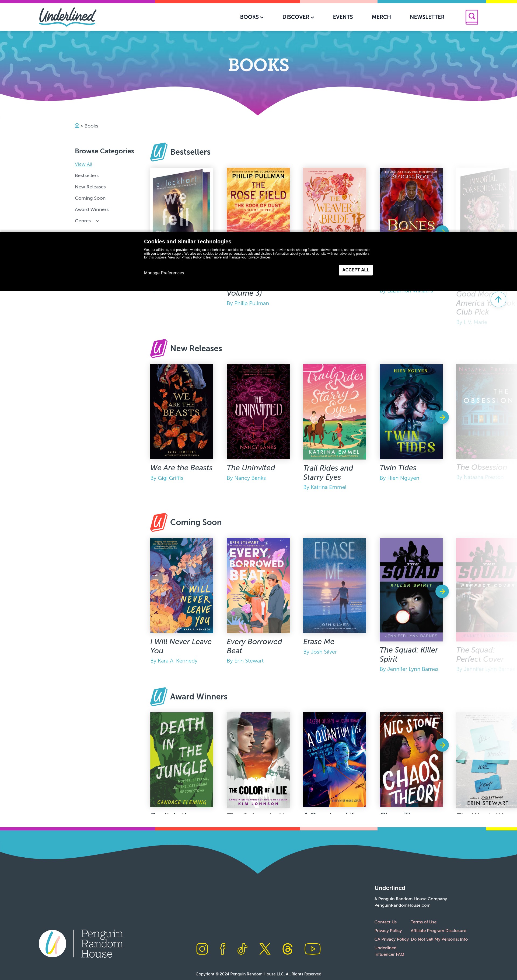The image size is (517, 980).
Task: Click author link By Philip Pullman
Action: (x=247, y=303)
